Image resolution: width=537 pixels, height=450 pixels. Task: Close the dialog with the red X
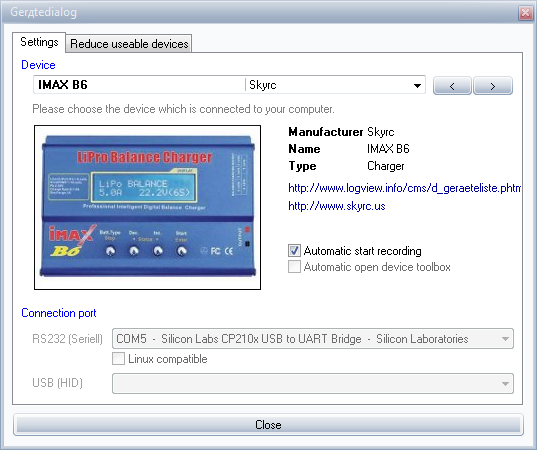pyautogui.click(x=525, y=13)
